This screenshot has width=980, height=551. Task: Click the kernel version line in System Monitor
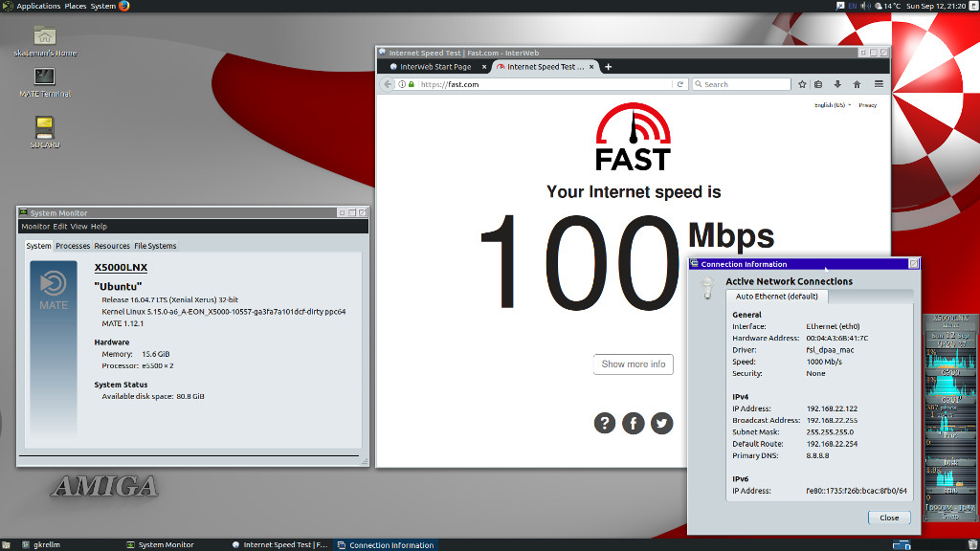[x=224, y=312]
